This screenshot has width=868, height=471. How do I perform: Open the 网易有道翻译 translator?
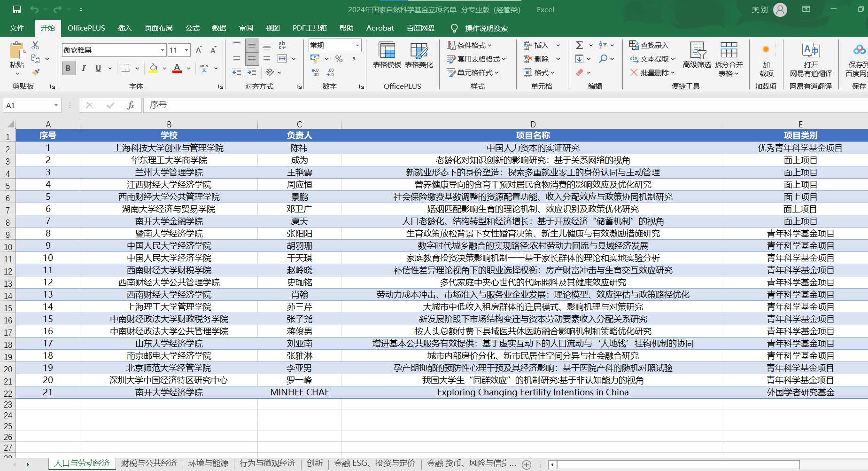811,59
